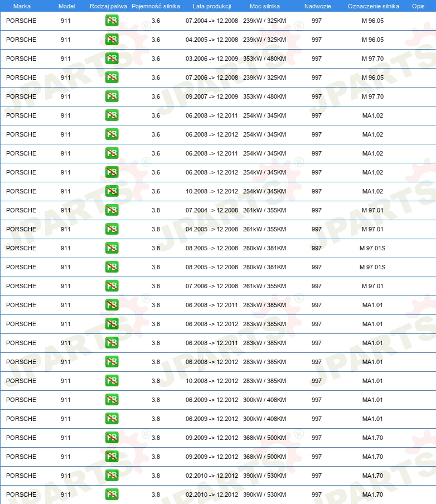
Task: Click the Rodzaj paliwa column header
Action: click(x=108, y=6)
